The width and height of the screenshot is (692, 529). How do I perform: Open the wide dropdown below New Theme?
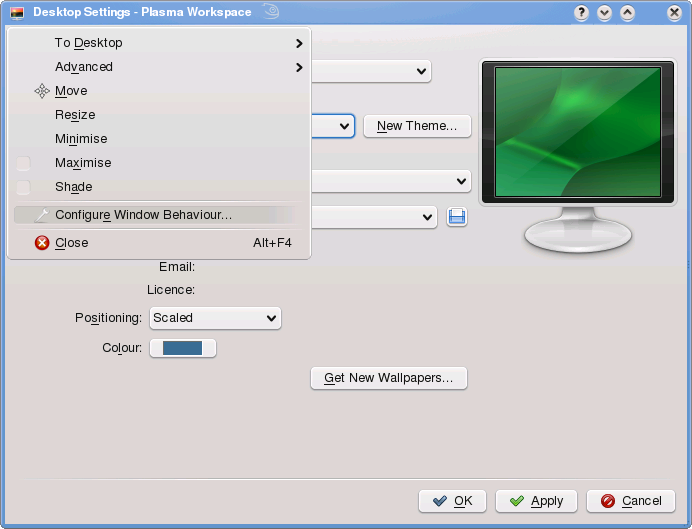[x=391, y=181]
